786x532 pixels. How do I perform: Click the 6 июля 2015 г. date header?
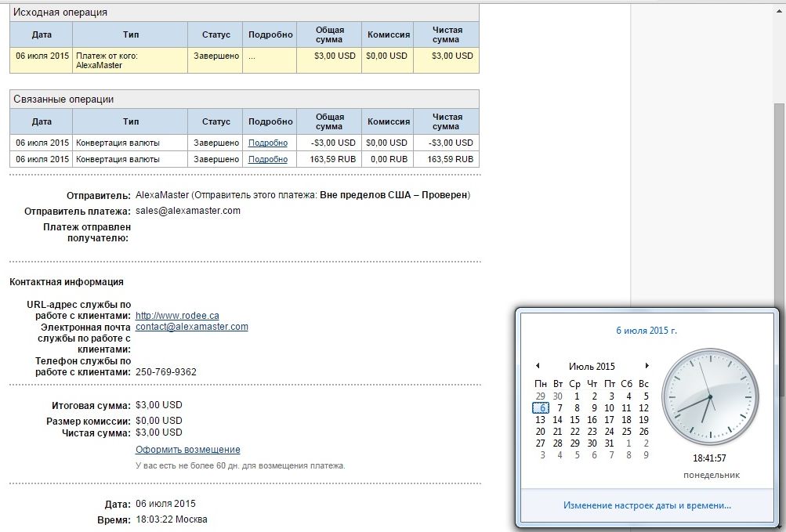(647, 331)
